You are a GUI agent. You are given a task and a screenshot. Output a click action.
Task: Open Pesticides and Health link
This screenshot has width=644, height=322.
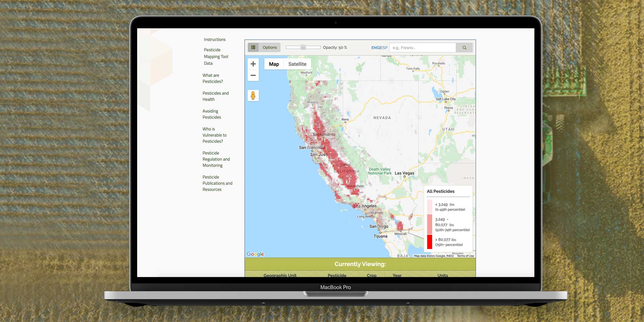click(215, 96)
